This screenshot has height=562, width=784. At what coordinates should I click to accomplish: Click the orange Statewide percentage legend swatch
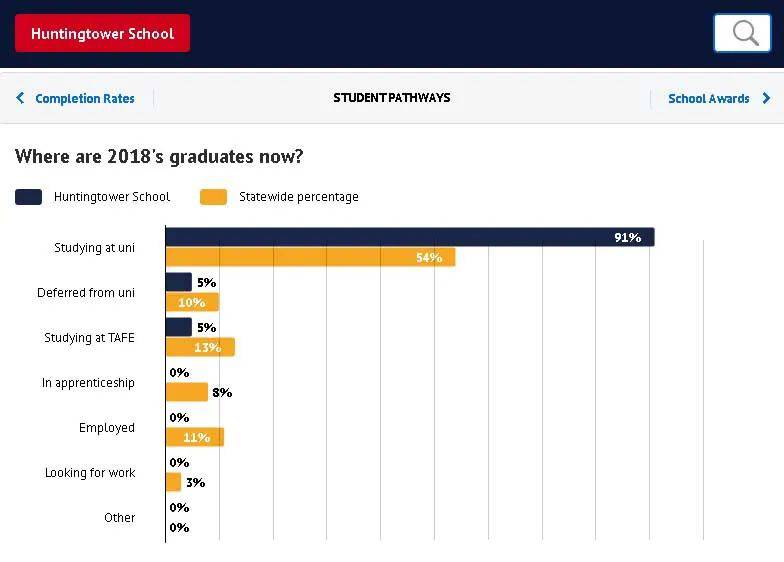[214, 196]
